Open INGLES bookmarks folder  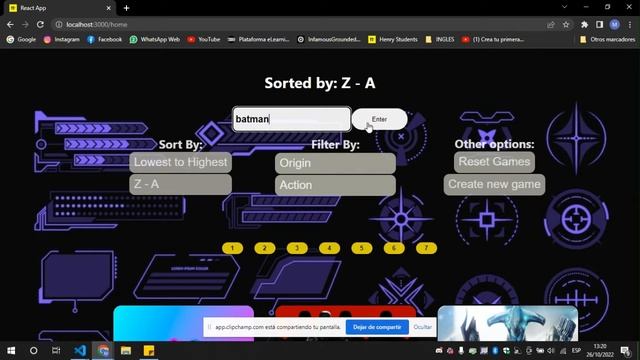(x=440, y=40)
